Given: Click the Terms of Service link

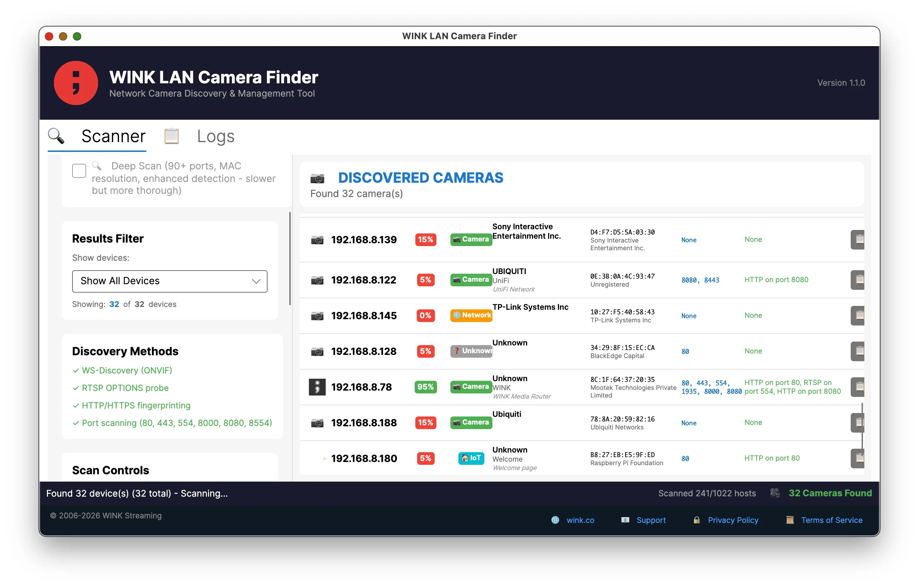Looking at the screenshot, I should [831, 520].
